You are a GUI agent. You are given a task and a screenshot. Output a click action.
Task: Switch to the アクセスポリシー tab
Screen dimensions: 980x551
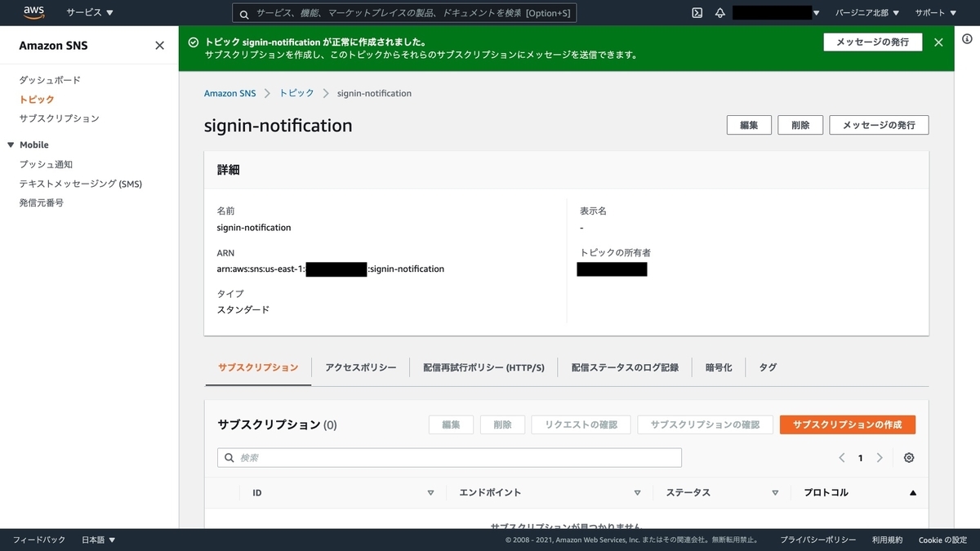[361, 367]
